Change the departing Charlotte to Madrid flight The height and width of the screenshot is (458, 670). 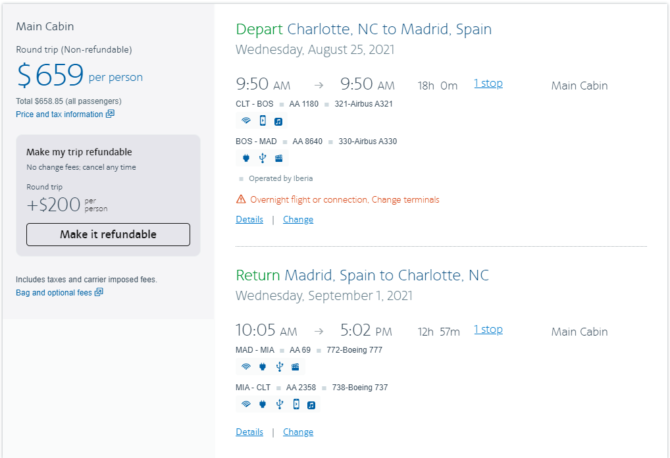click(298, 220)
